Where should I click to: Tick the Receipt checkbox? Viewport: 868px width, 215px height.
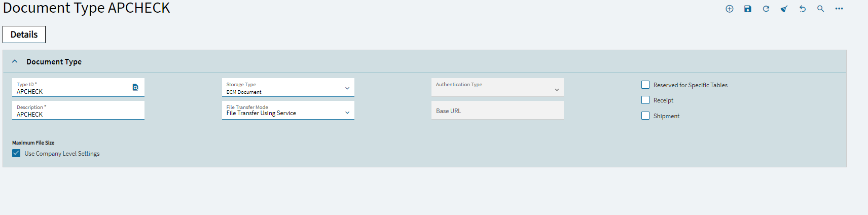tap(645, 100)
